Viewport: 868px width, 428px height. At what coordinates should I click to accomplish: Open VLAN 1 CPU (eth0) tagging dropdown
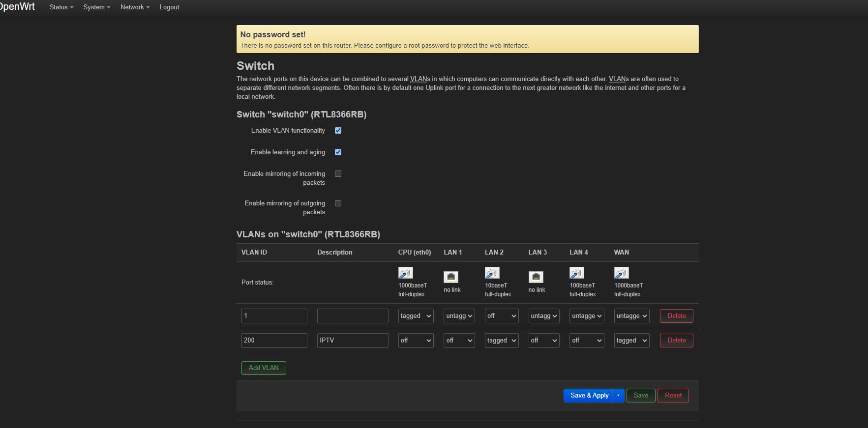(x=416, y=316)
